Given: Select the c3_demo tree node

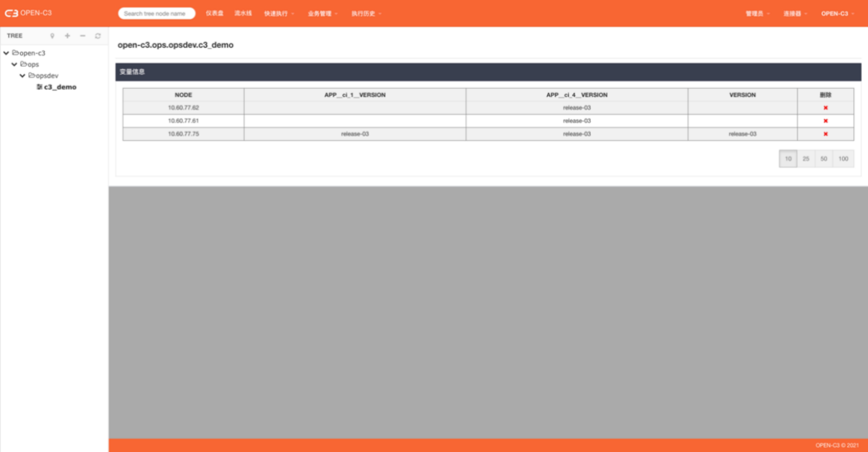Looking at the screenshot, I should pos(60,87).
